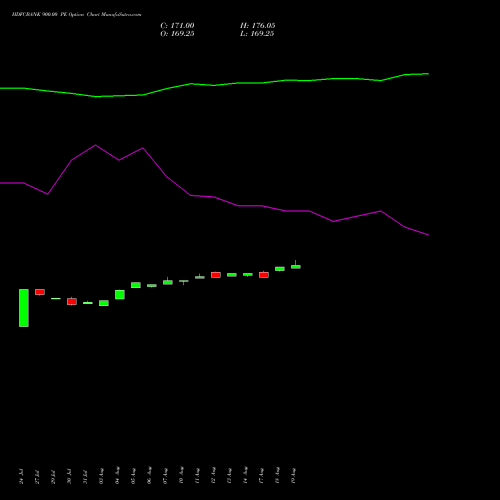Click the low price value L: 169.25

point(257,34)
